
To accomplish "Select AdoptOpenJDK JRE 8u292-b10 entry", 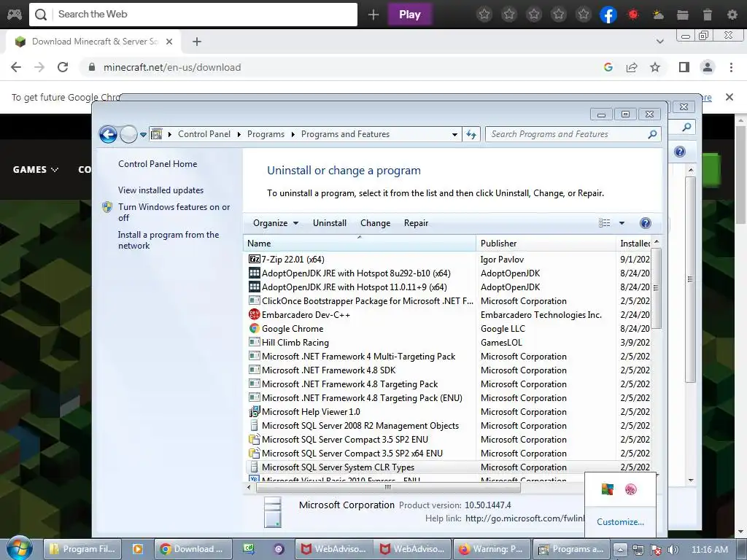I will point(448,273).
